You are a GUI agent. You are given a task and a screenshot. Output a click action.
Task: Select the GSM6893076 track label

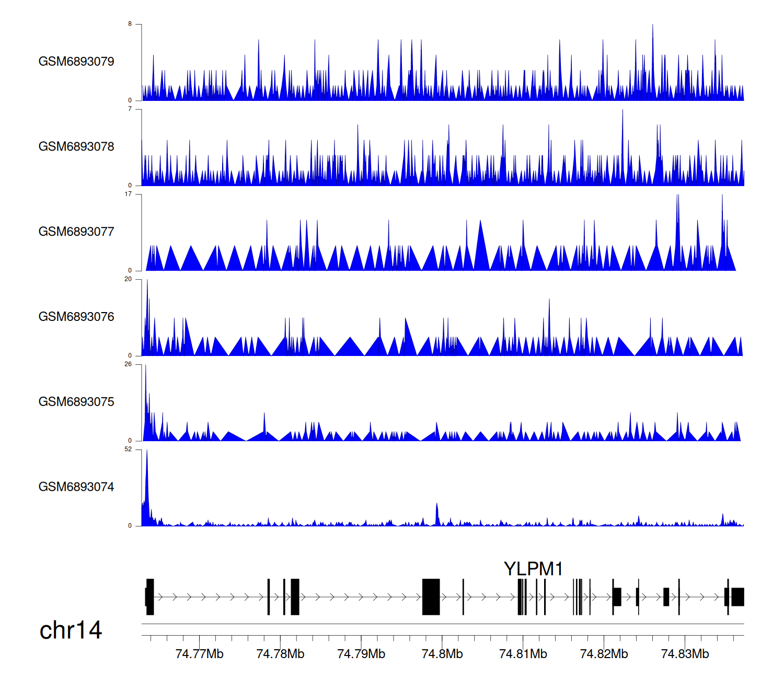pos(76,317)
